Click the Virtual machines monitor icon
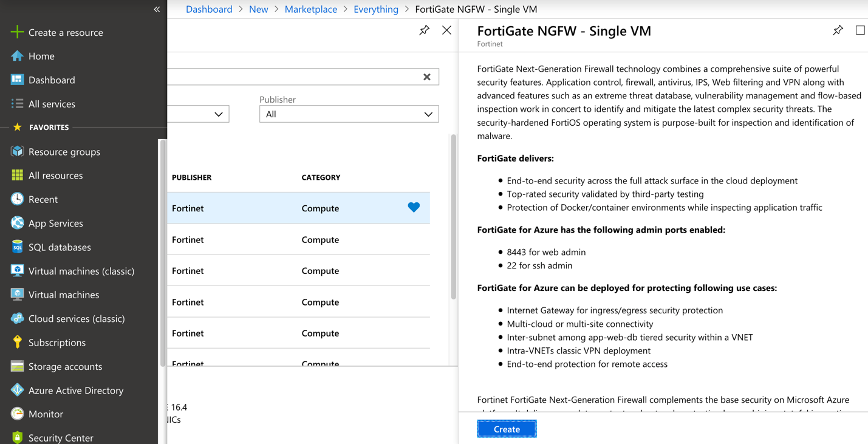Screen dimensions: 868x444 tap(17, 295)
